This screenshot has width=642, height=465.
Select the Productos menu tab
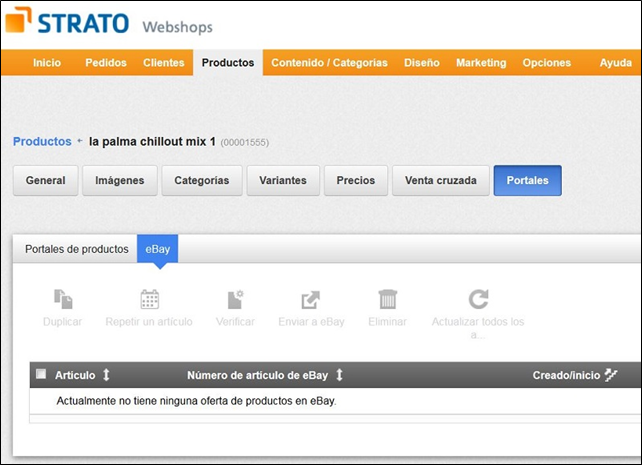point(228,63)
